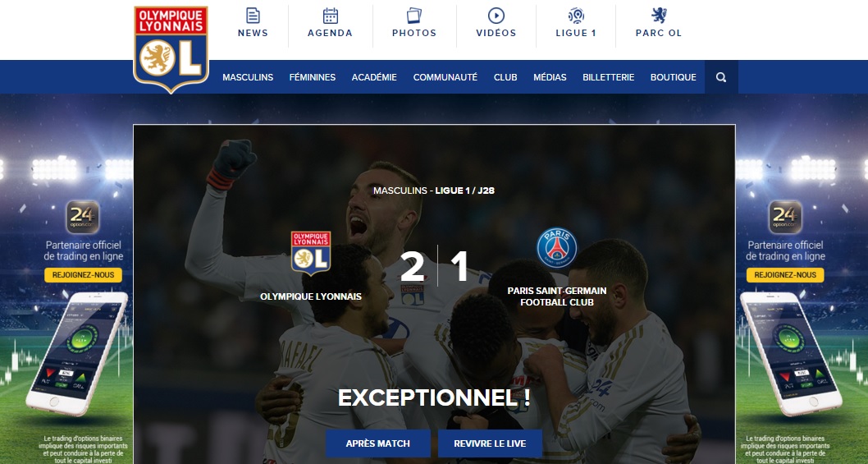868x464 pixels.
Task: Click left Rejoignez-nous ad button
Action: coord(83,275)
